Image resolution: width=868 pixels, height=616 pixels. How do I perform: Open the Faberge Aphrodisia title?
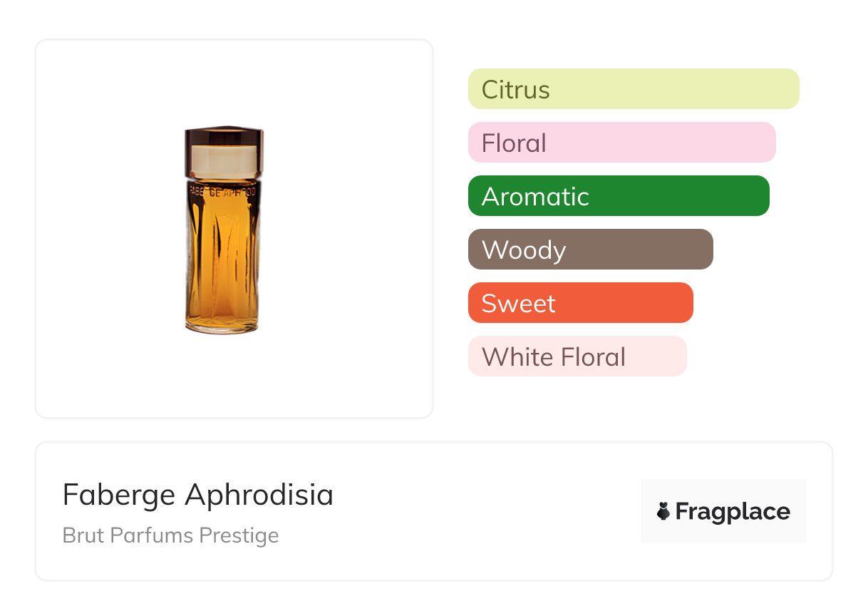pyautogui.click(x=198, y=495)
